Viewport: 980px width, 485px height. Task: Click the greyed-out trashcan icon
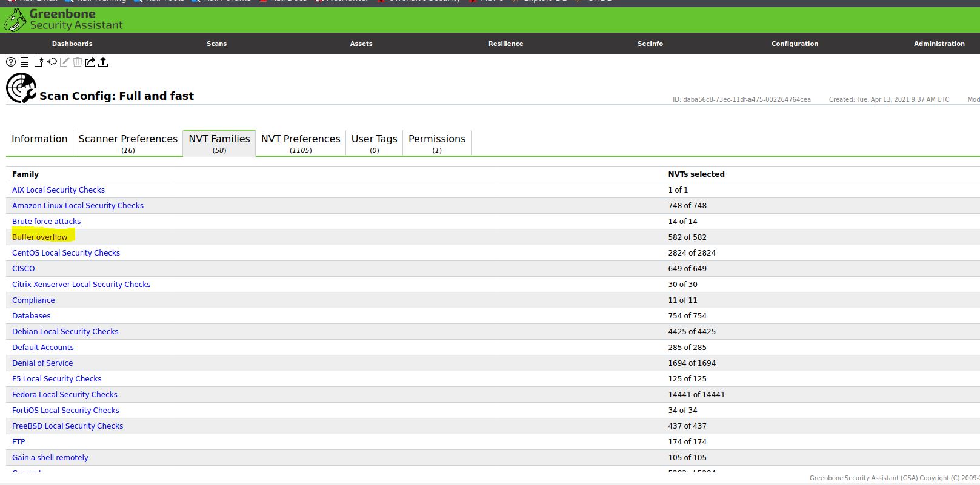78,62
